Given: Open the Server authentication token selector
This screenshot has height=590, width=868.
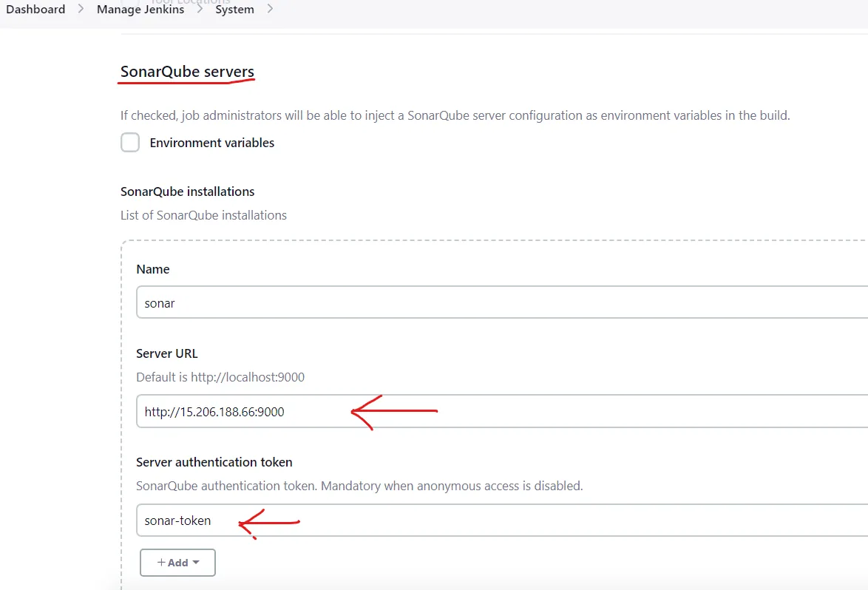Looking at the screenshot, I should point(501,521).
